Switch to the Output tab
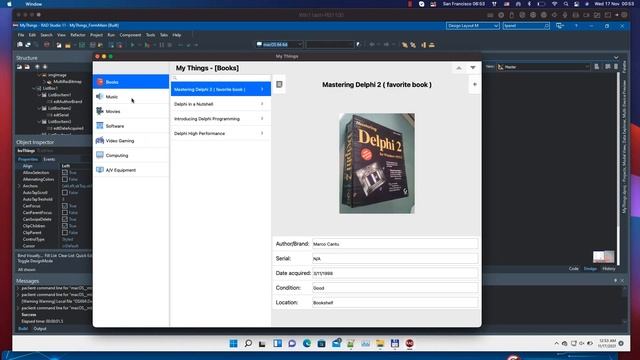640x360 pixels. 40,329
